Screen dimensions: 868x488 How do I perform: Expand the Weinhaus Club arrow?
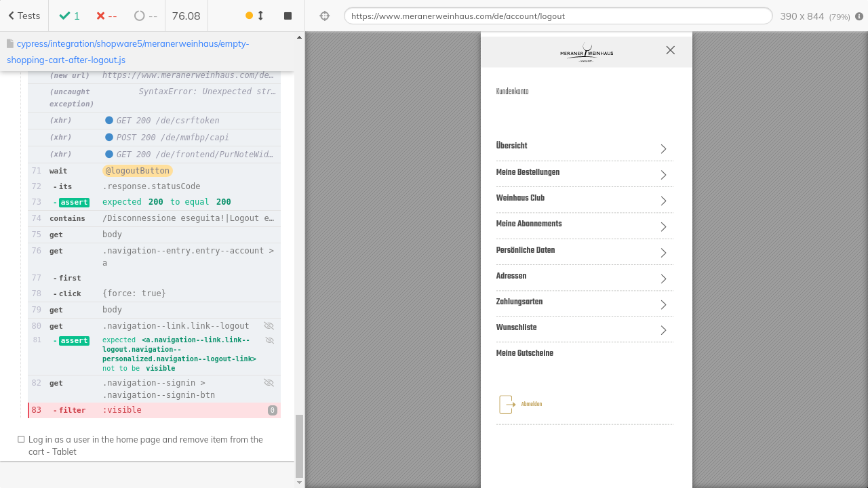(663, 201)
